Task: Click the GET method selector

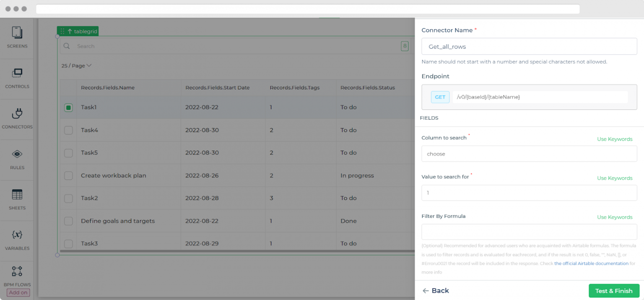Action: 440,97
